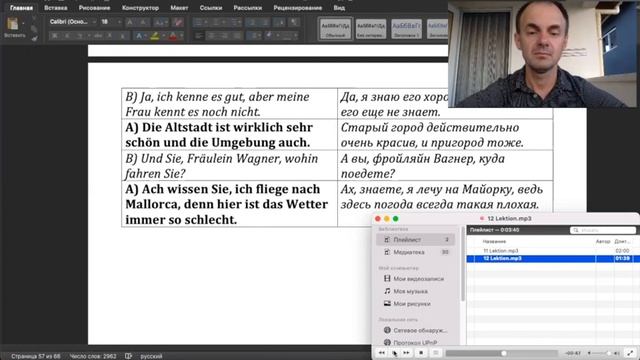640x360 pixels.
Task: Expand the Paste options arrow
Action: [23, 24]
